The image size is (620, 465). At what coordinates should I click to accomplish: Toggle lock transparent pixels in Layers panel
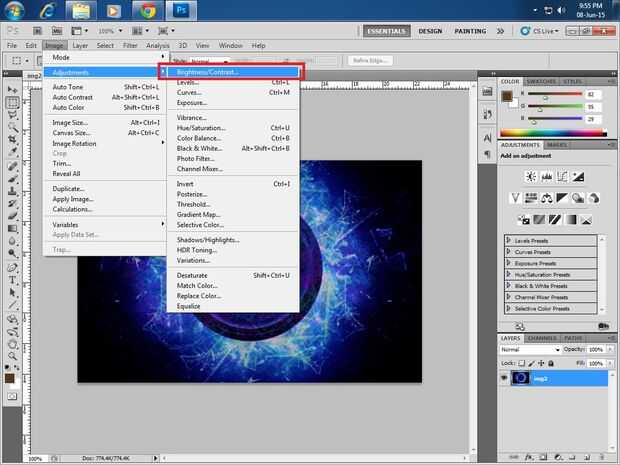521,363
